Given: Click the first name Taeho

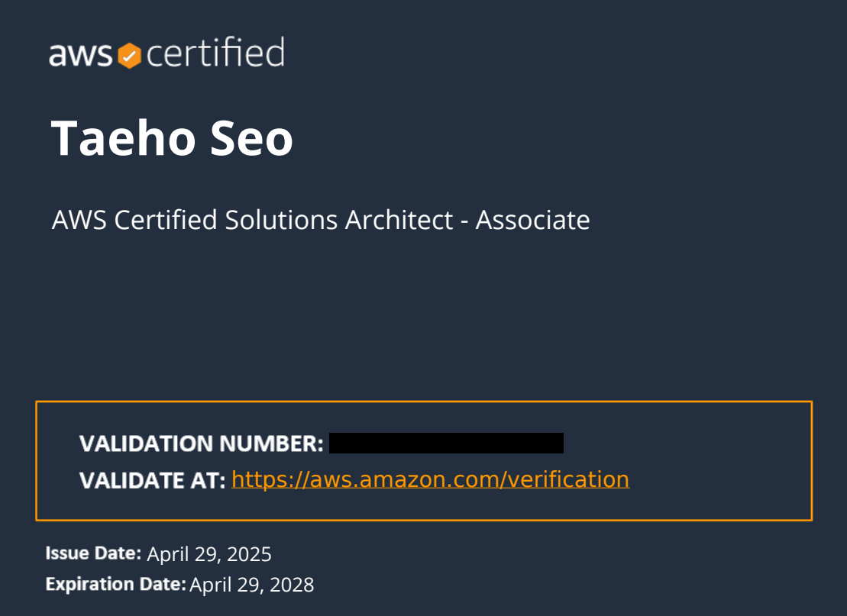Looking at the screenshot, I should (123, 139).
